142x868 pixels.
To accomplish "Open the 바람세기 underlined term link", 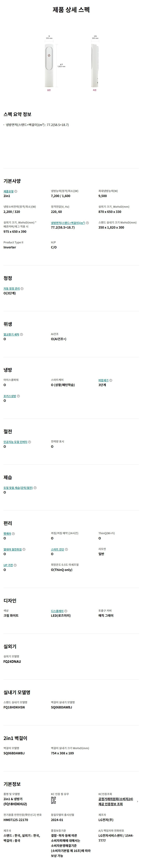I will (x=103, y=380).
